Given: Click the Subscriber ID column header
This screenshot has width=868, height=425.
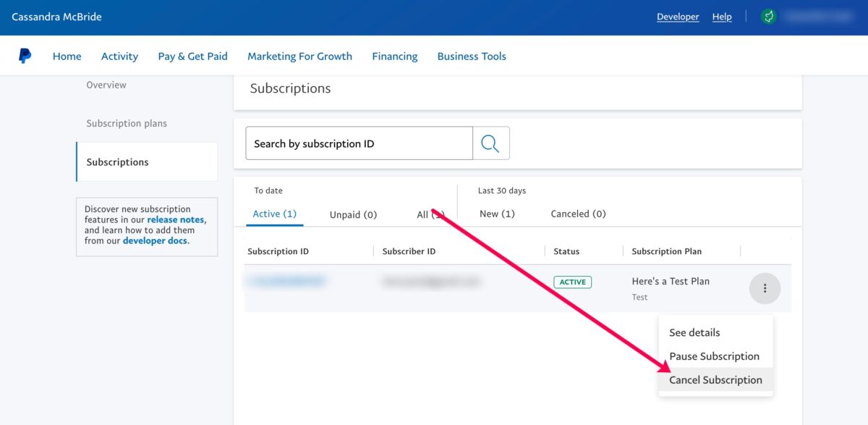Looking at the screenshot, I should click(409, 251).
